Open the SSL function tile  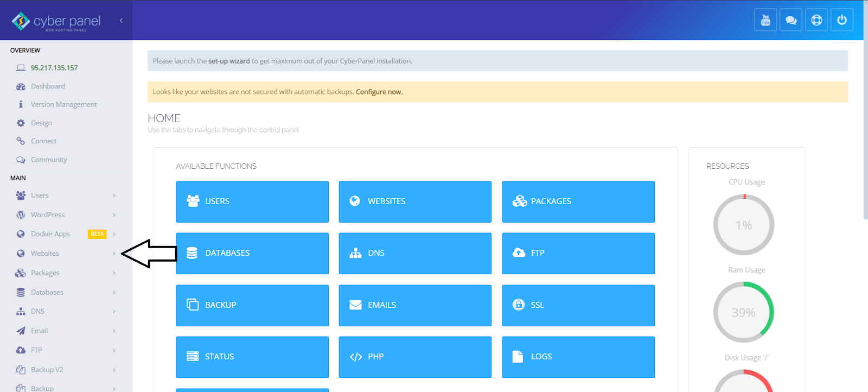coord(578,305)
